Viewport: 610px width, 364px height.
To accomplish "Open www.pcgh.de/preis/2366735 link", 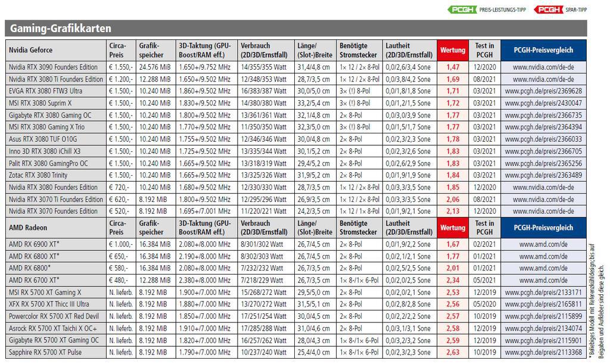I will 543,115.
